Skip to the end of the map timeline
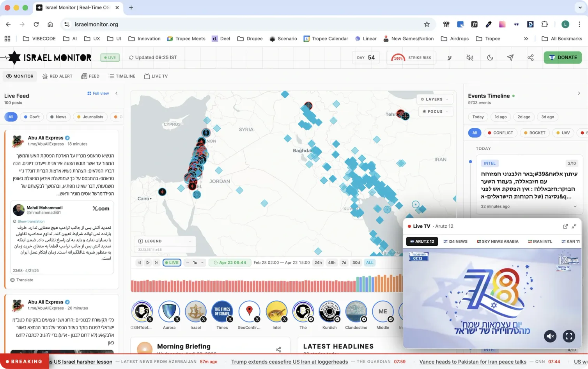The height and width of the screenshot is (369, 588). pyautogui.click(x=156, y=263)
